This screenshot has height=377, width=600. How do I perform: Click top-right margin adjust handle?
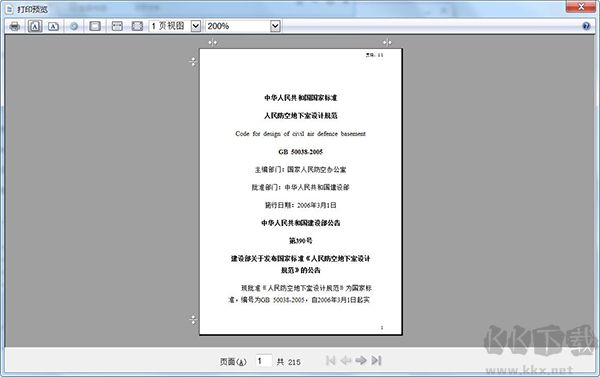click(x=387, y=42)
